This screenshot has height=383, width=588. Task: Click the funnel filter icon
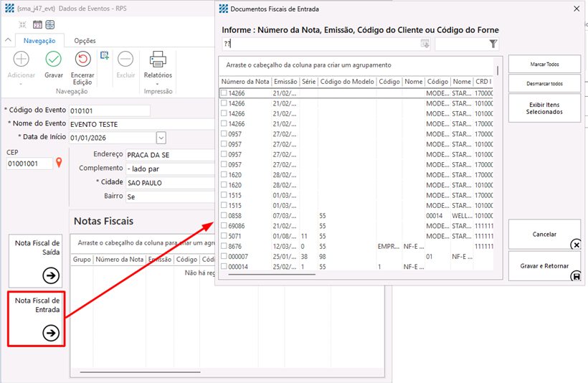point(493,44)
